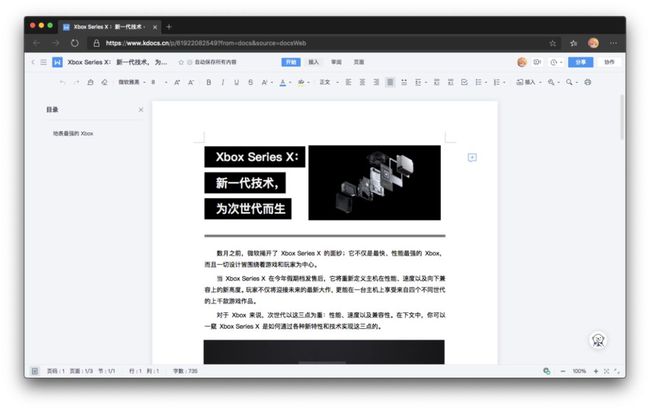650x410 pixels.
Task: Switch to the 页面 tab
Action: 359,62
